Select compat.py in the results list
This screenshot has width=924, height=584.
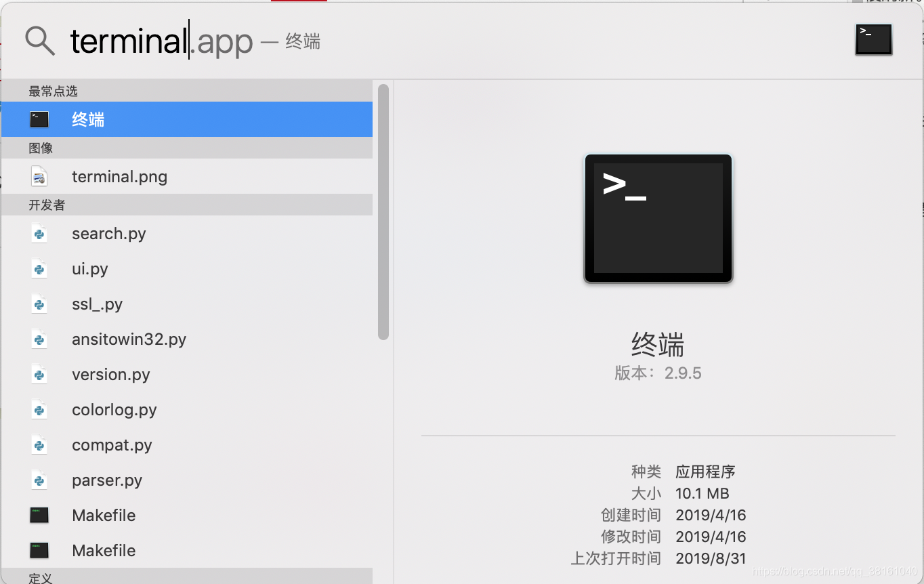tap(111, 444)
